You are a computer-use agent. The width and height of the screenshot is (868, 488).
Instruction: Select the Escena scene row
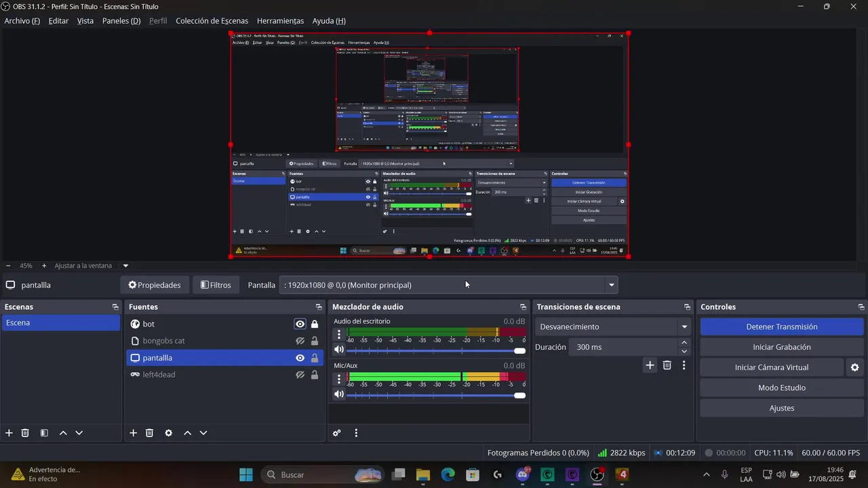61,323
